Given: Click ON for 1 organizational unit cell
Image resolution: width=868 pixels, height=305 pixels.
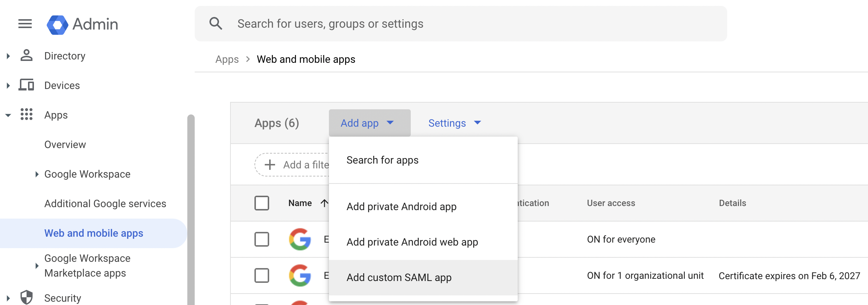Looking at the screenshot, I should (x=645, y=276).
